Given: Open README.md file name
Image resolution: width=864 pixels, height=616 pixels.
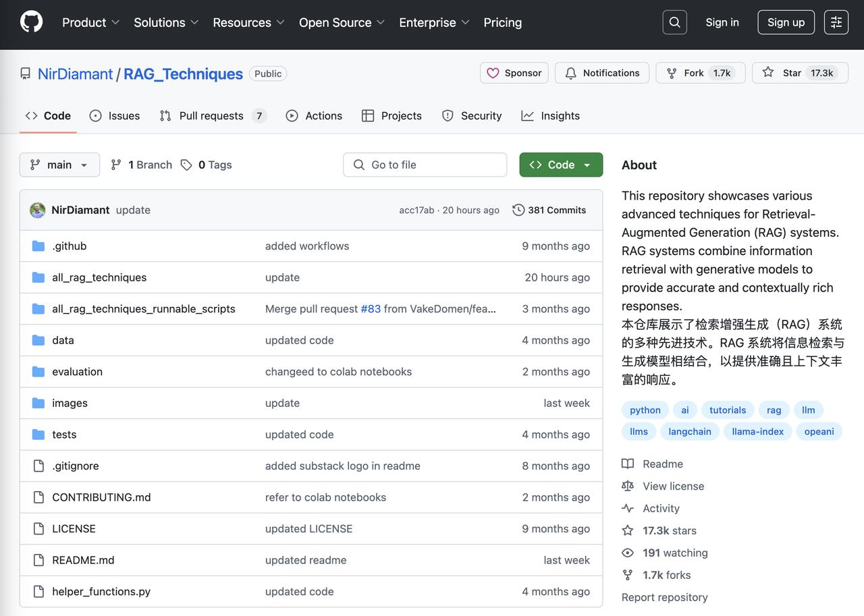Looking at the screenshot, I should click(83, 560).
